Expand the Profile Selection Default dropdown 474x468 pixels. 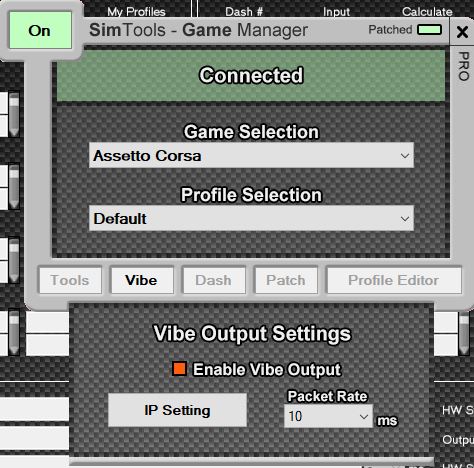coord(251,218)
